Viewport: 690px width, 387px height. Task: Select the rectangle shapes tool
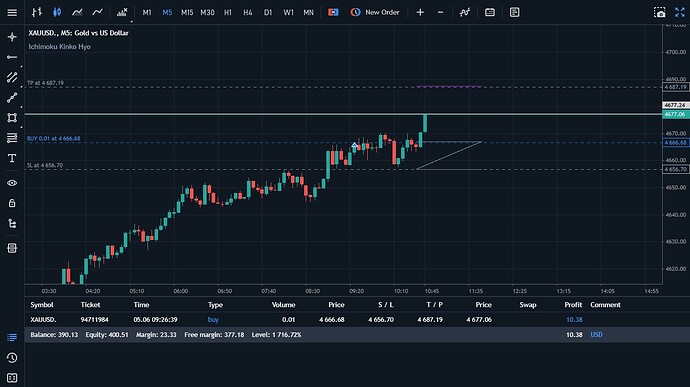click(x=12, y=118)
